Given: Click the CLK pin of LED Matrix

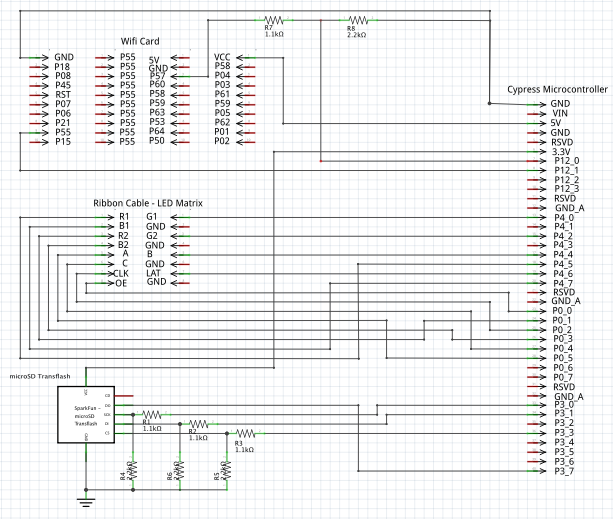Looking at the screenshot, I should [120, 274].
